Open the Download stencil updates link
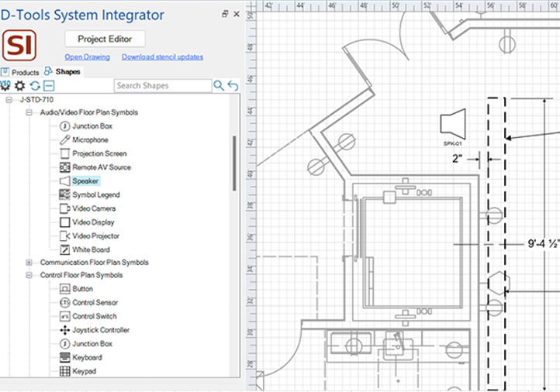Screen dimensions: 560x392 162,57
